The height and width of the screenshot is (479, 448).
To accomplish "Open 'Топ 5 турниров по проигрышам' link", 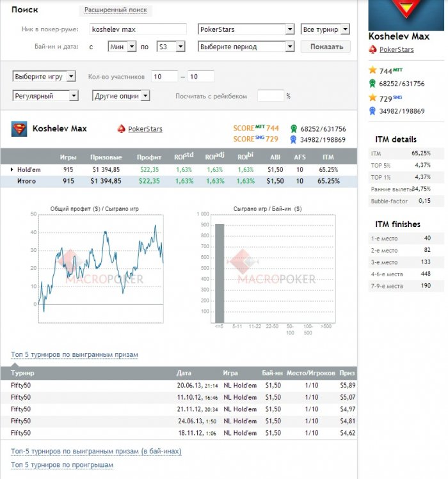I will [62, 465].
